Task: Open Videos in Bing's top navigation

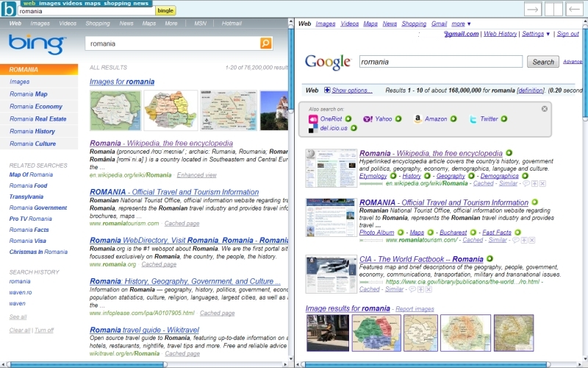Action: (68, 24)
